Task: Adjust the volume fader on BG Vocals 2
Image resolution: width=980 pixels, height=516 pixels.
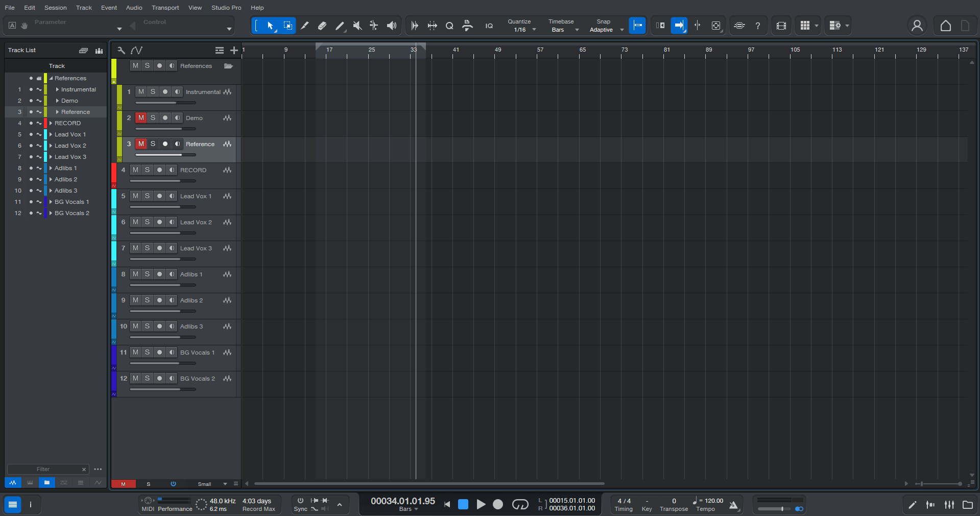Action: point(162,389)
